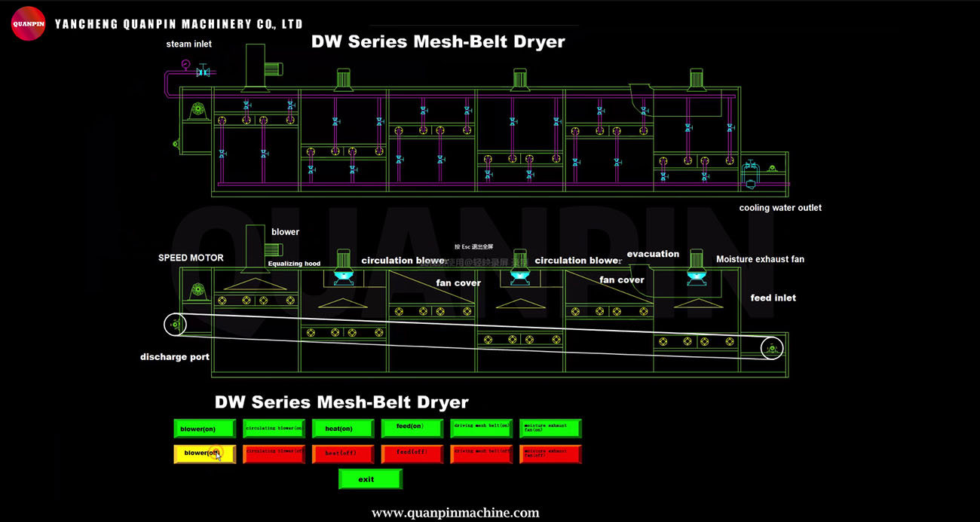Turn off the moisture exhaust fan(off) button
The height and width of the screenshot is (522, 980).
[x=550, y=453]
